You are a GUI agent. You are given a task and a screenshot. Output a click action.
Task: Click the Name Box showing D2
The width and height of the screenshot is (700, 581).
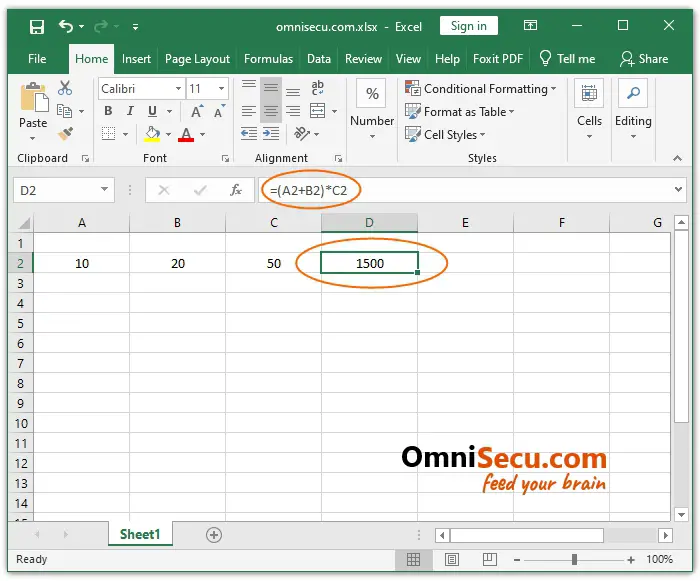coord(63,190)
